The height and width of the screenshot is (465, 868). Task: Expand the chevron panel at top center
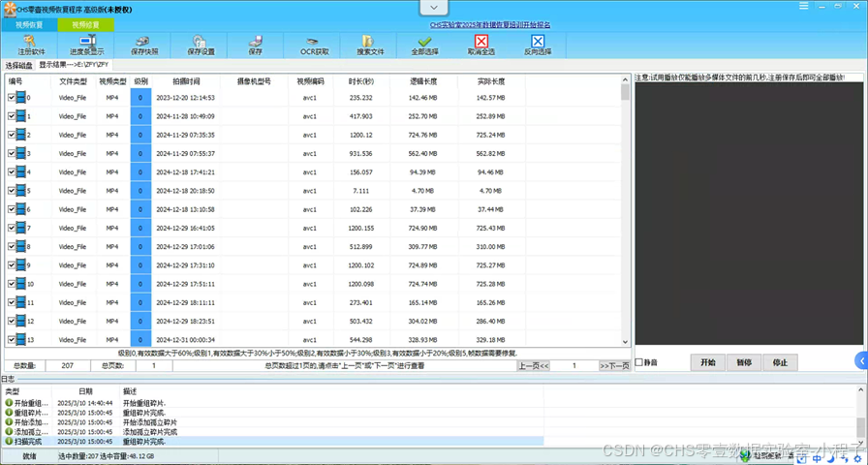(x=434, y=8)
